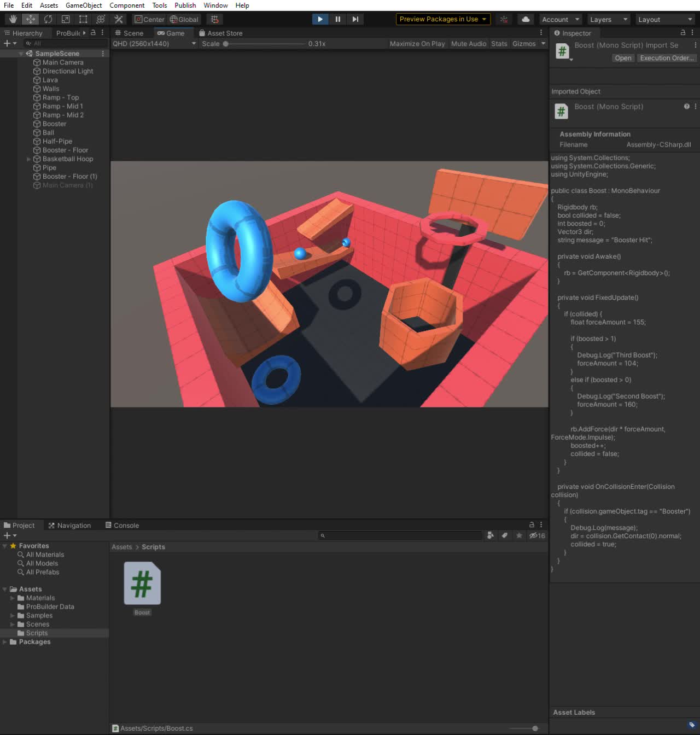Click the Step frame button

355,19
